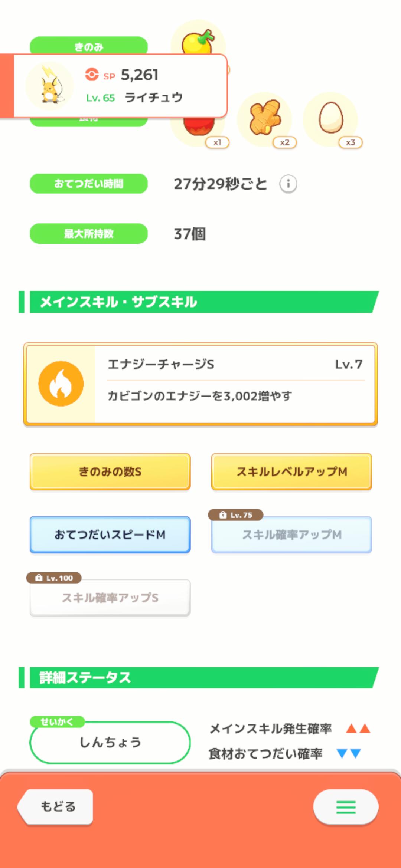This screenshot has height=868, width=401.
Task: Tap the ginger ingredient icon
Action: (265, 117)
